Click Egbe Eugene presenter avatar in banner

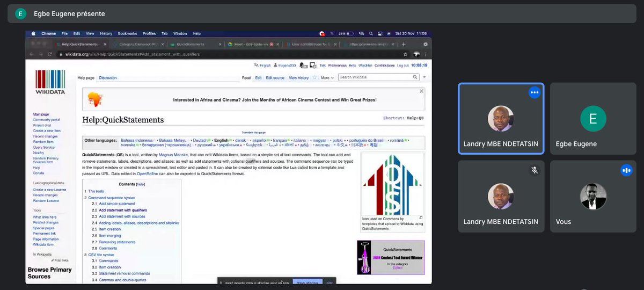[20, 13]
